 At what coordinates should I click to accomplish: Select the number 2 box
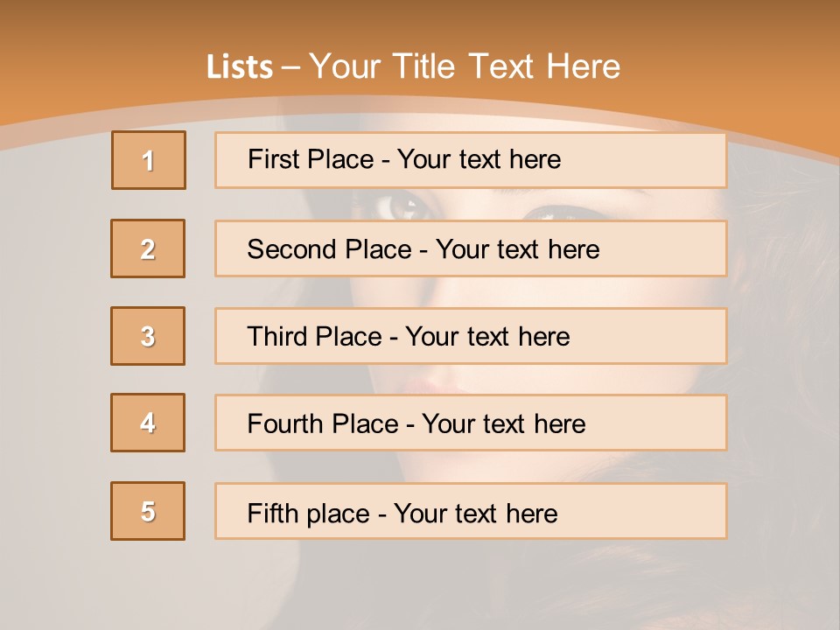(x=148, y=248)
